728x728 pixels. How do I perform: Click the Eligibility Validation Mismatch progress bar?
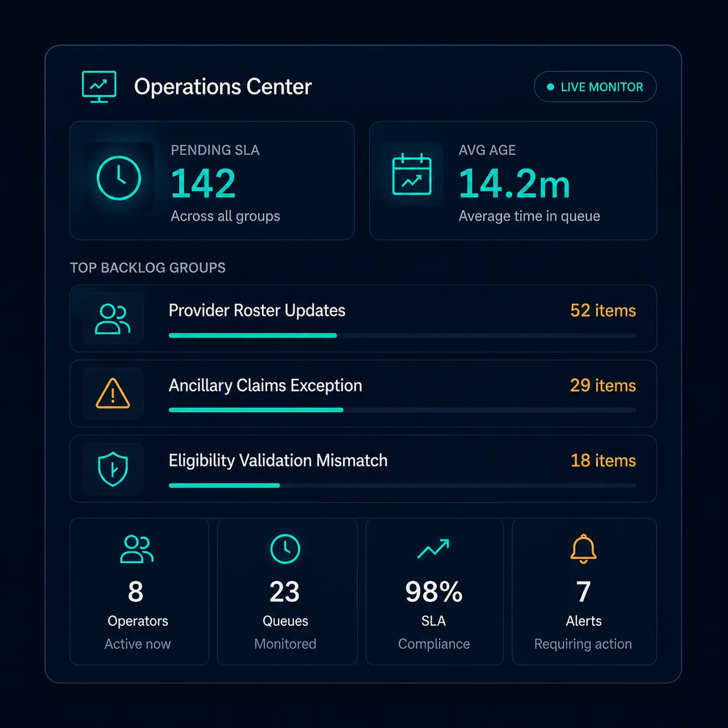coord(402,485)
